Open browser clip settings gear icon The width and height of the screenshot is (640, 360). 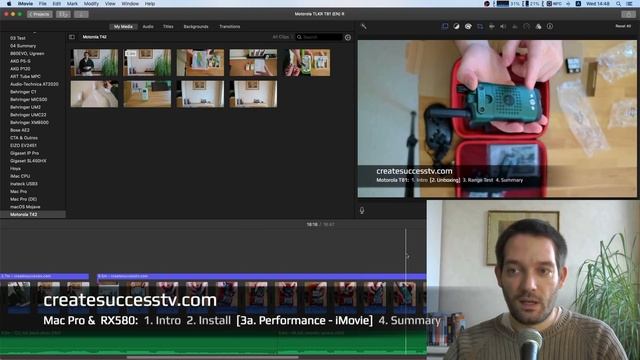[348, 37]
